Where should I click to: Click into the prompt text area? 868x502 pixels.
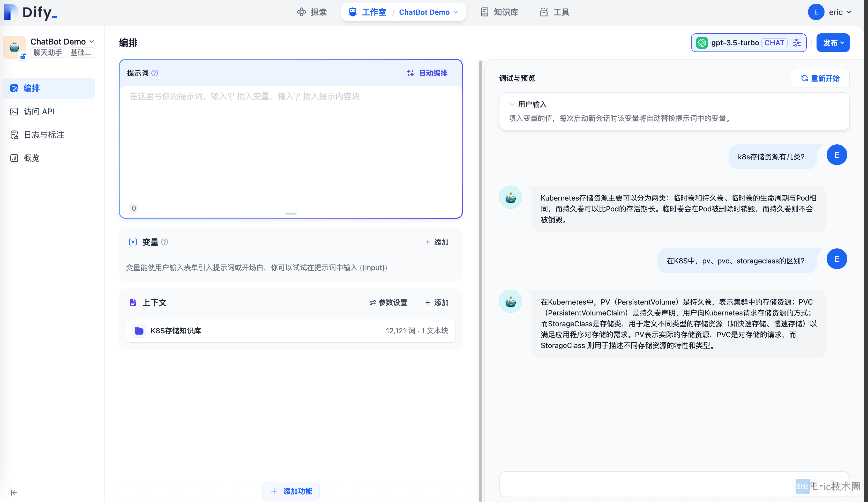(290, 145)
